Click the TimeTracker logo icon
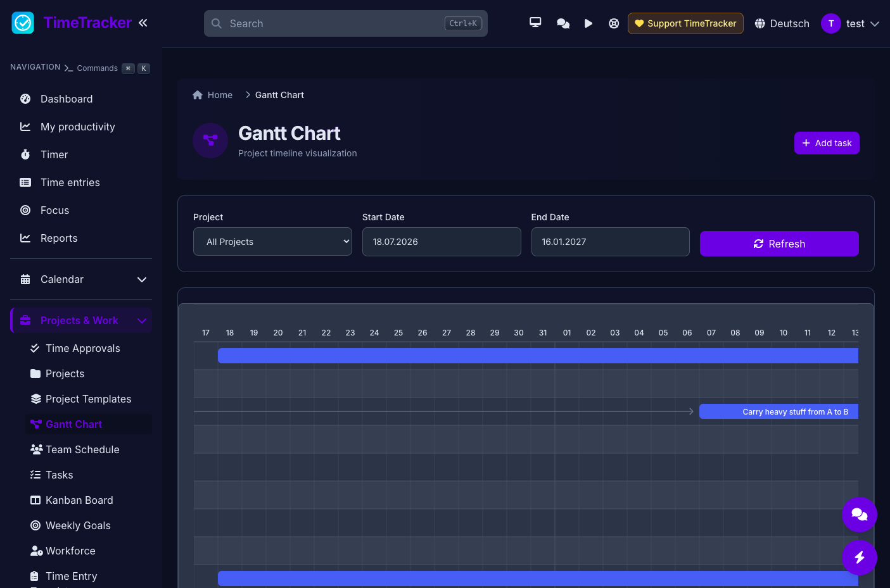The width and height of the screenshot is (890, 588). (23, 23)
